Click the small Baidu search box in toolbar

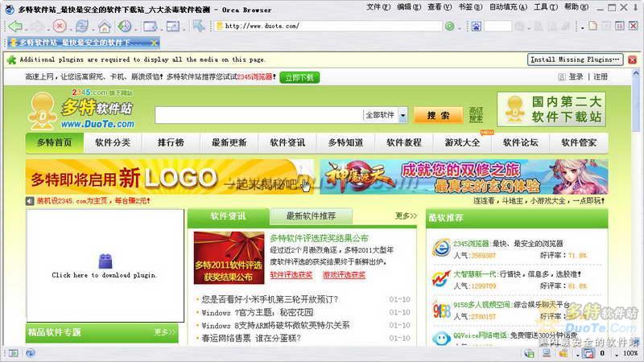[x=497, y=27]
